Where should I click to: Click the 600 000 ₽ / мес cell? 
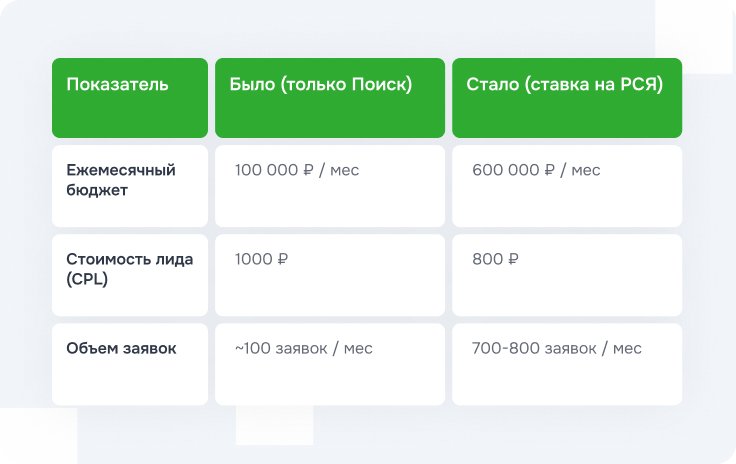567,186
